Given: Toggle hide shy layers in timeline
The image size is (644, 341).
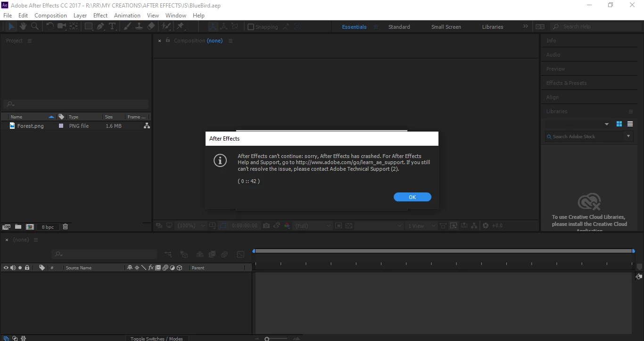Looking at the screenshot, I should pos(200,254).
